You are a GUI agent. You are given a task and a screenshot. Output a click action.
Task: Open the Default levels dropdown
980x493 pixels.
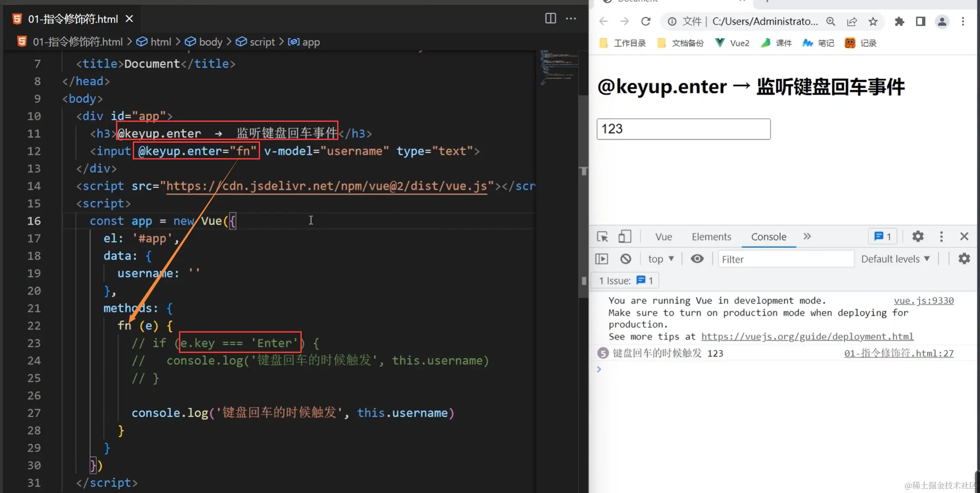895,259
